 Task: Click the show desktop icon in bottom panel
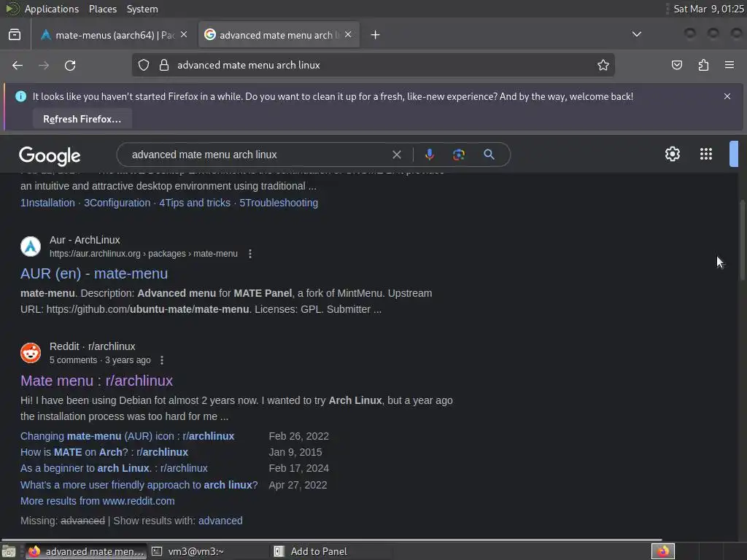(9, 551)
